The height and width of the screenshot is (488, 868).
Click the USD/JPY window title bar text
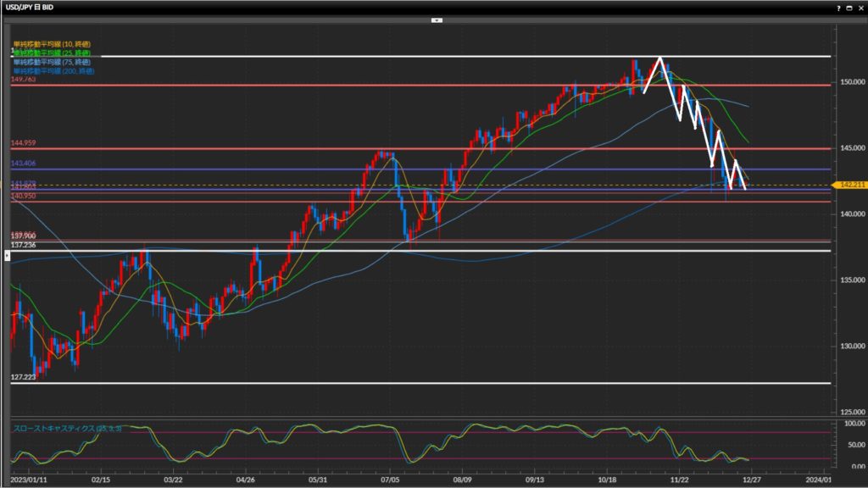coord(32,7)
